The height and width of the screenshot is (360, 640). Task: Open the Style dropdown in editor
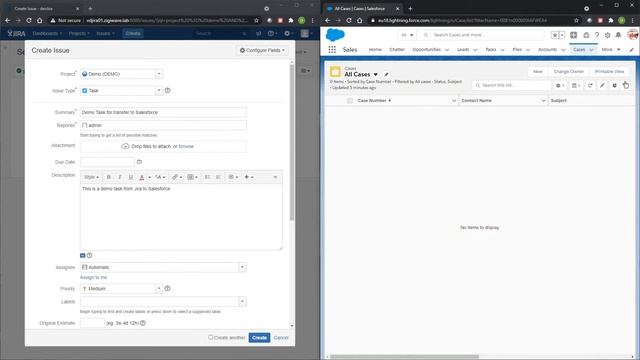coord(91,177)
